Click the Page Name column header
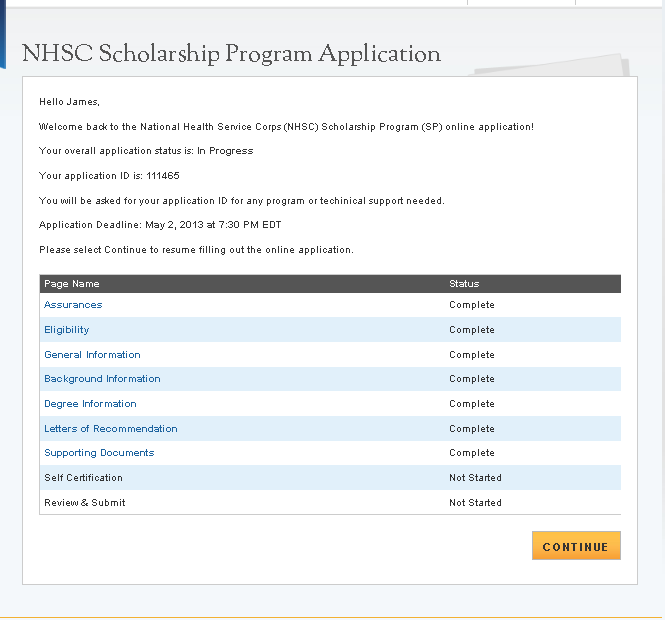 [72, 284]
